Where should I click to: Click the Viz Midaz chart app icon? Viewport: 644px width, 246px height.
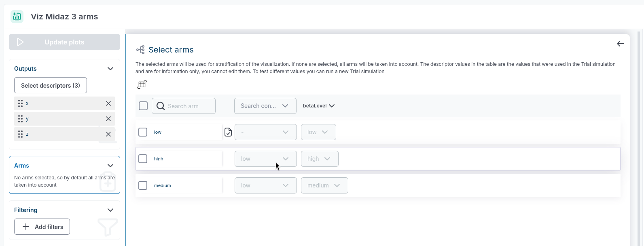click(17, 16)
